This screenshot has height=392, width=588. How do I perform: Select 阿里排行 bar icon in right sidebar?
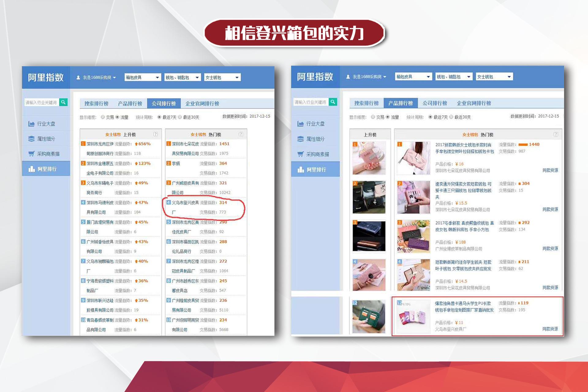pos(300,169)
